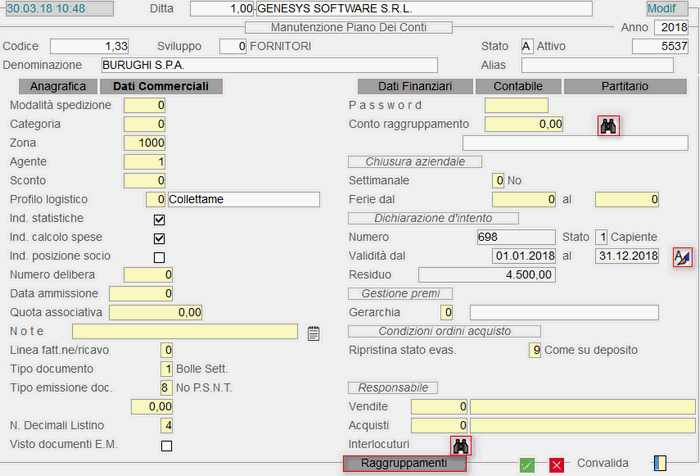Viewport: 700px width, 476px height.
Task: Open the notepad icon next to Note field
Action: point(313,333)
